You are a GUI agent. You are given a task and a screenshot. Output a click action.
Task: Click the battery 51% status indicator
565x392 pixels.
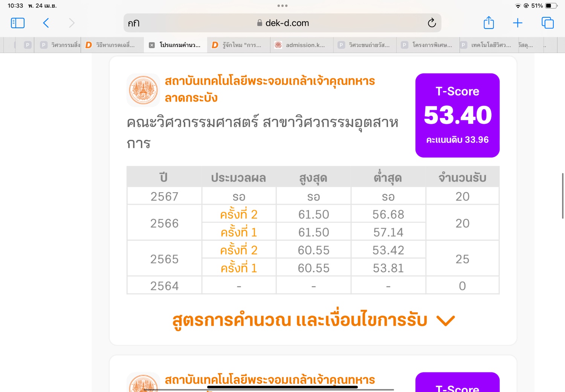click(544, 6)
